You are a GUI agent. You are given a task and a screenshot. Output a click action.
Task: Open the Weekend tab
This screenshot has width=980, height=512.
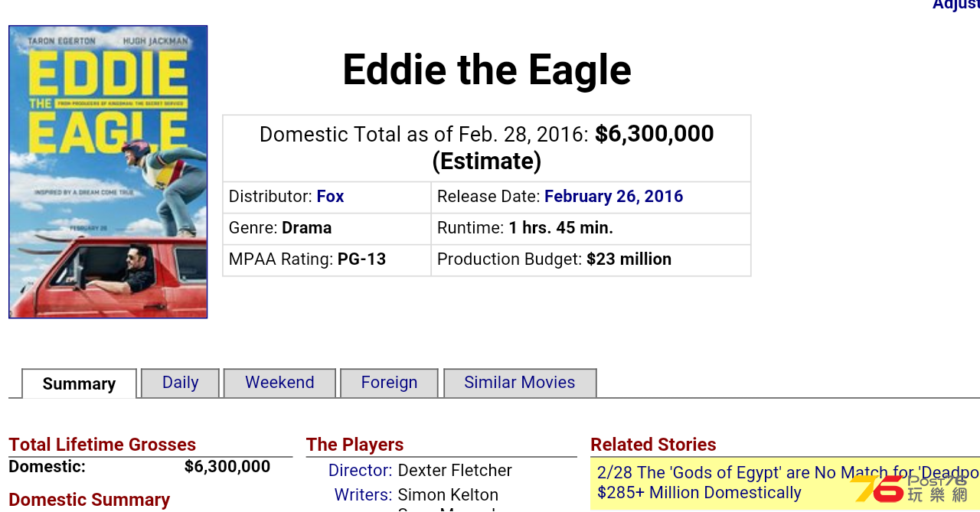(279, 383)
